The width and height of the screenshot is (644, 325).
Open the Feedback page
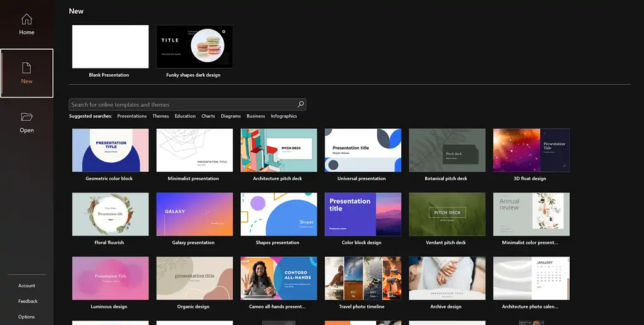28,301
